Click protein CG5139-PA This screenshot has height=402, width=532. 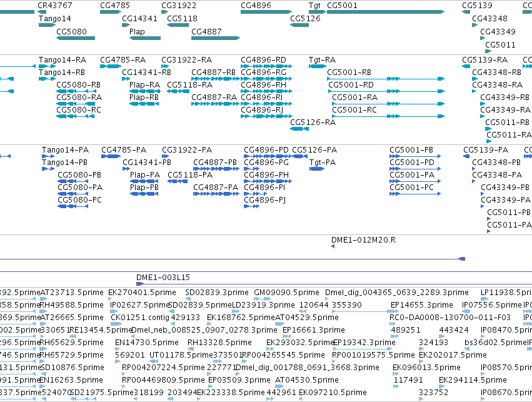(x=486, y=150)
